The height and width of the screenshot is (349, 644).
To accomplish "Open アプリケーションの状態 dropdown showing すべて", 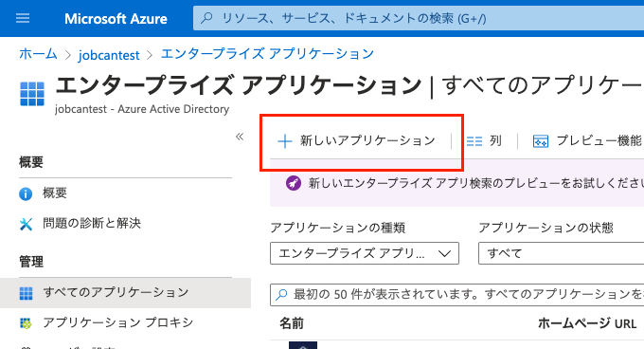I will [561, 253].
